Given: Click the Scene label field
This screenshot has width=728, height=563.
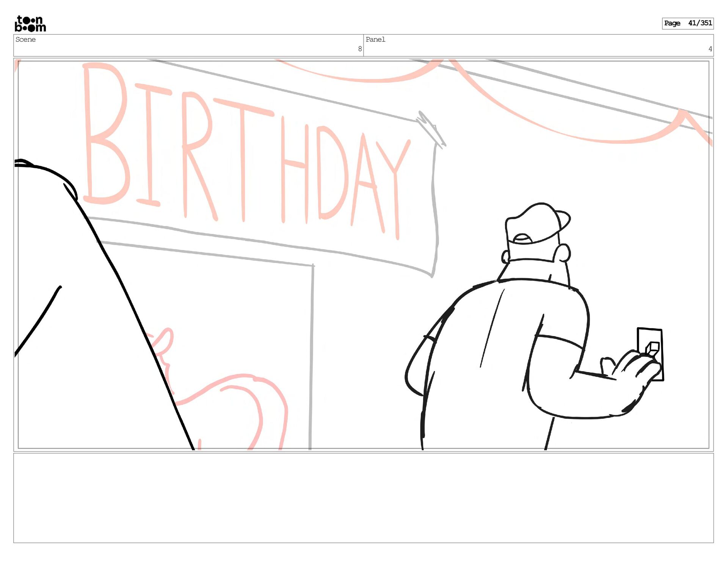Looking at the screenshot, I should click(25, 39).
